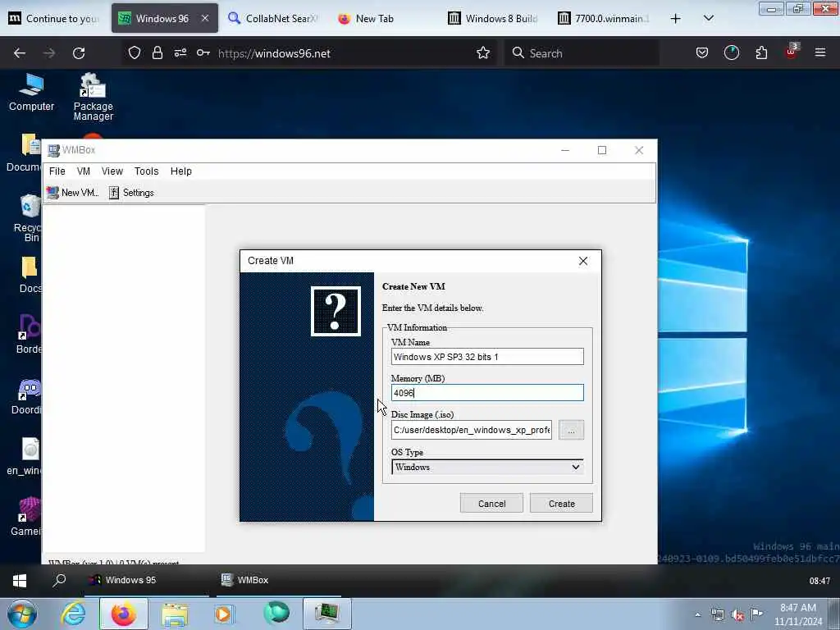The height and width of the screenshot is (630, 840).
Task: Cancel the Create VM dialog
Action: click(491, 503)
